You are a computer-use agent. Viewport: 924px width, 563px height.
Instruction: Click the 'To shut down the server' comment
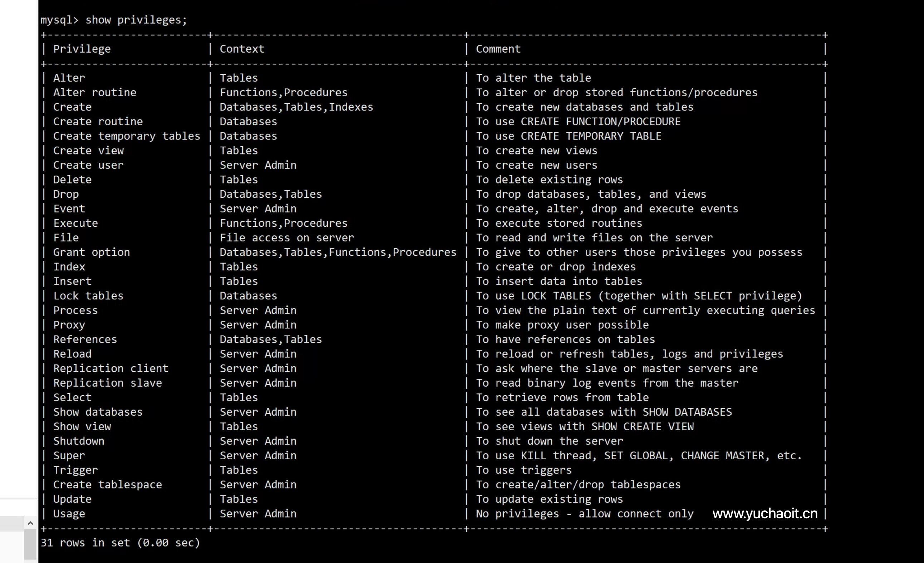tap(549, 441)
